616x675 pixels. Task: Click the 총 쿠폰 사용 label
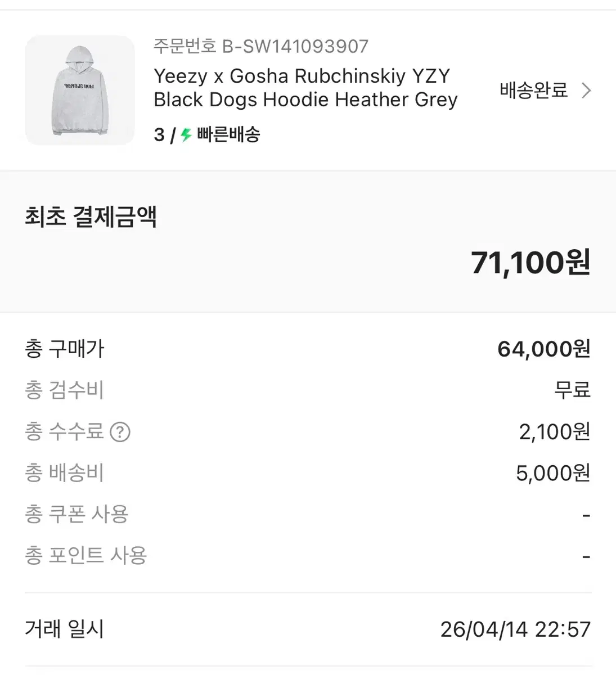tap(77, 514)
